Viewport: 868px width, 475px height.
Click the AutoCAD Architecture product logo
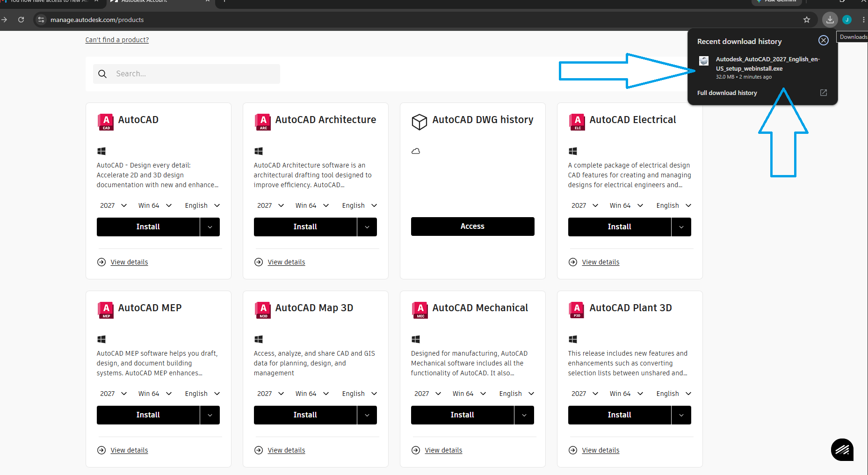263,122
